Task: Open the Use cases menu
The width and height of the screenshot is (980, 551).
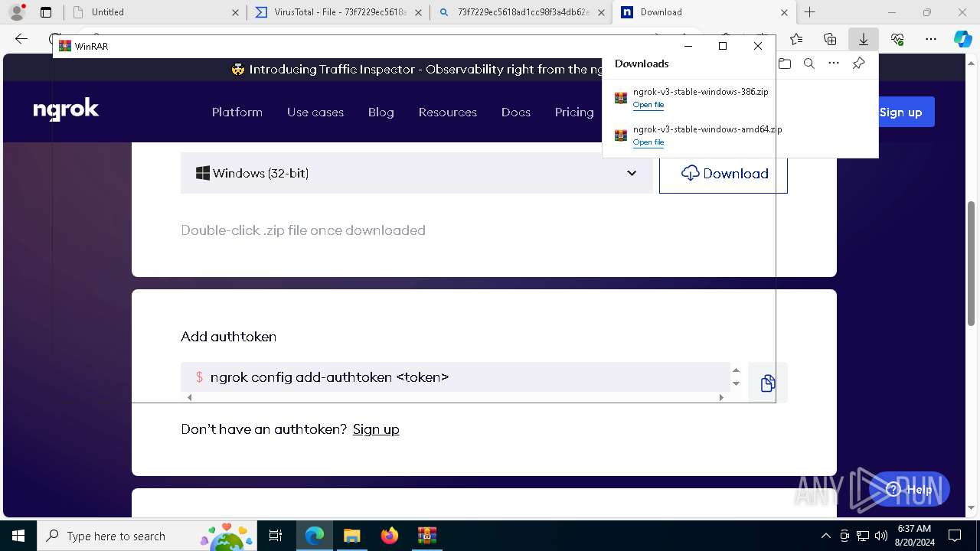Action: click(315, 112)
